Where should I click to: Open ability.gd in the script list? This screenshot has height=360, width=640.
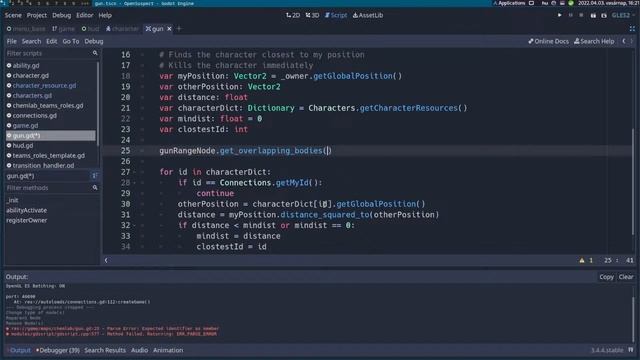coord(26,65)
